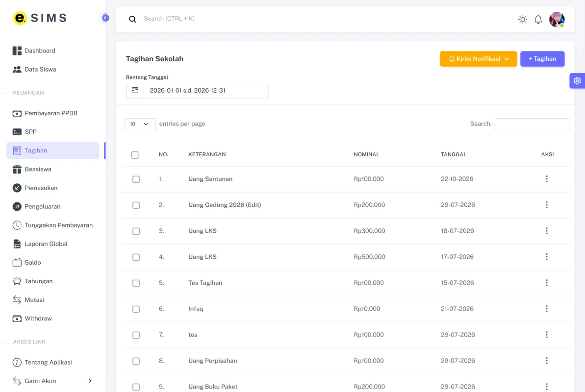Open the actions menu for the tes row

pyautogui.click(x=547, y=335)
